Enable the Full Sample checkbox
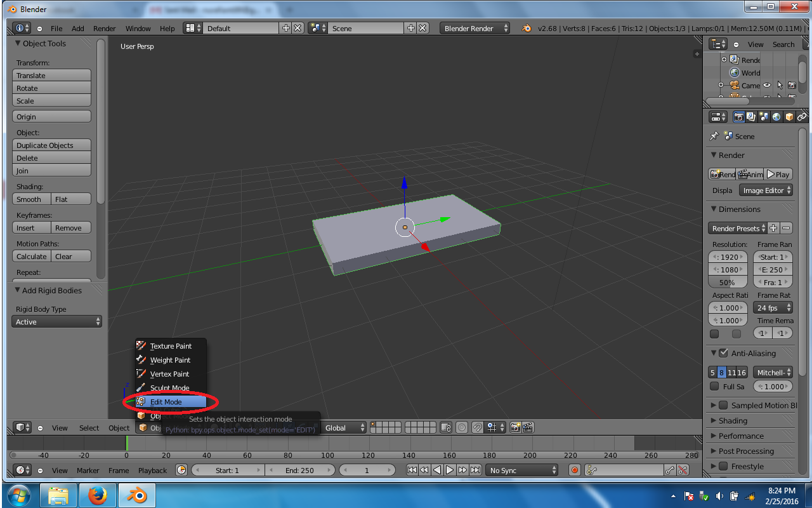Image resolution: width=812 pixels, height=508 pixels. click(714, 386)
